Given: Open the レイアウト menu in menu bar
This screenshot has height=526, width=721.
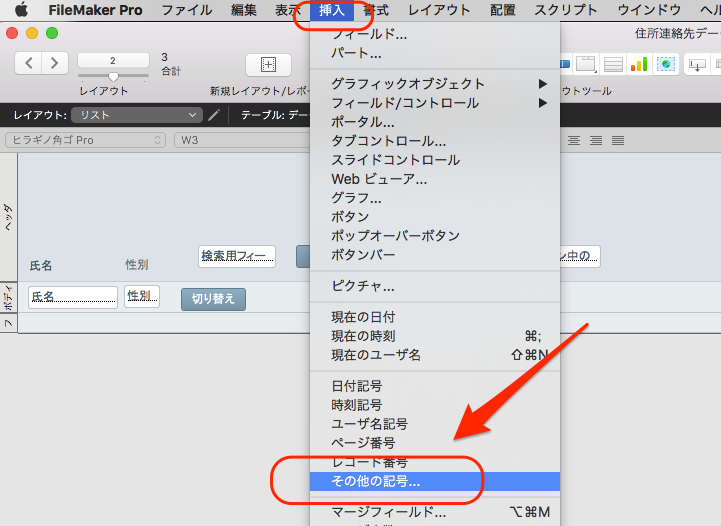Looking at the screenshot, I should [439, 10].
